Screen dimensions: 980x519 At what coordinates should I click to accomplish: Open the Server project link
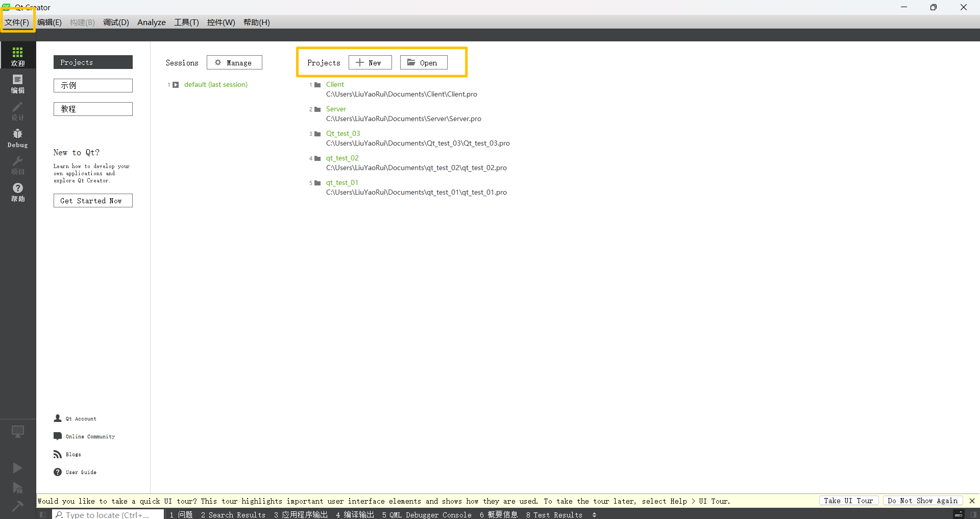tap(336, 109)
